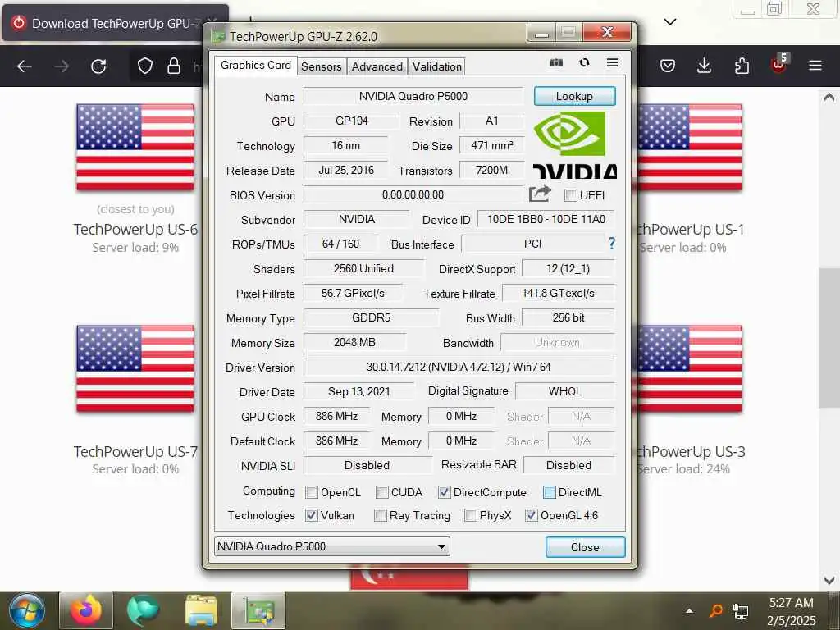Click the NVIDIA logo in GPU-Z
The width and height of the screenshot is (840, 630).
click(x=575, y=144)
